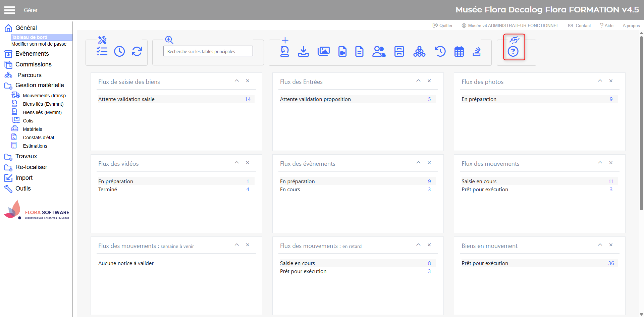
Task: Click the image gallery icon in toolbar
Action: tap(323, 51)
